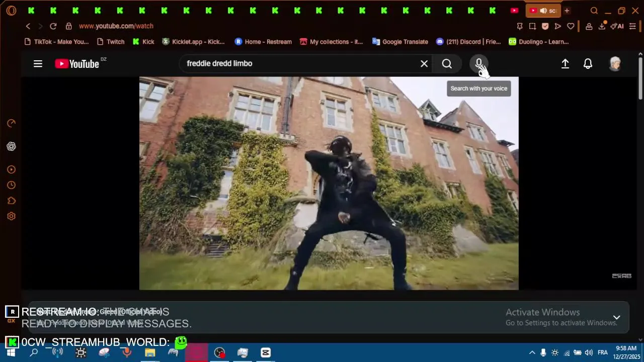Open the Google Translate bookmark

tap(400, 42)
